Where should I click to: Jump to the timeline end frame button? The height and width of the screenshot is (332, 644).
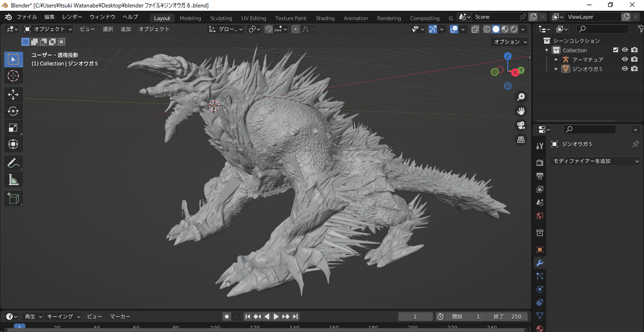click(295, 316)
